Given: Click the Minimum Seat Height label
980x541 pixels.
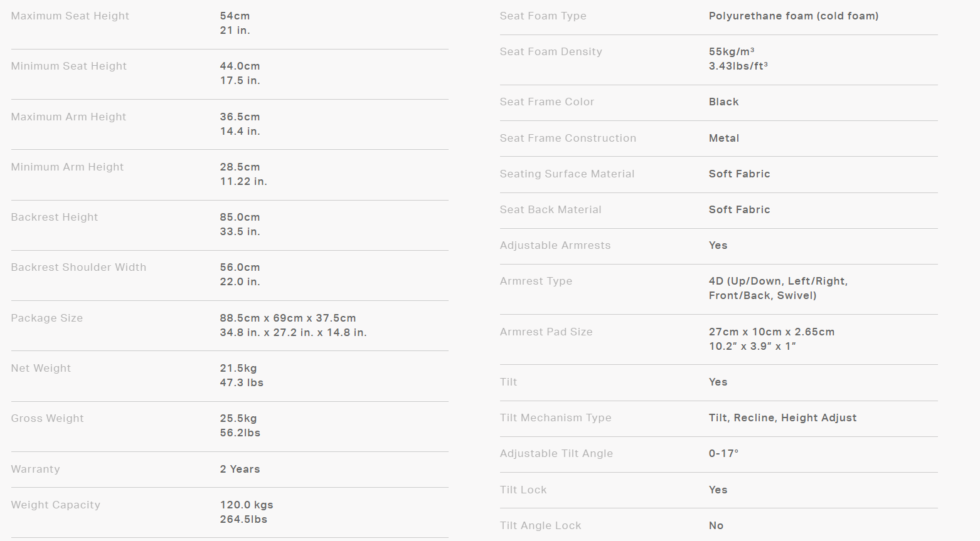Looking at the screenshot, I should [x=68, y=66].
